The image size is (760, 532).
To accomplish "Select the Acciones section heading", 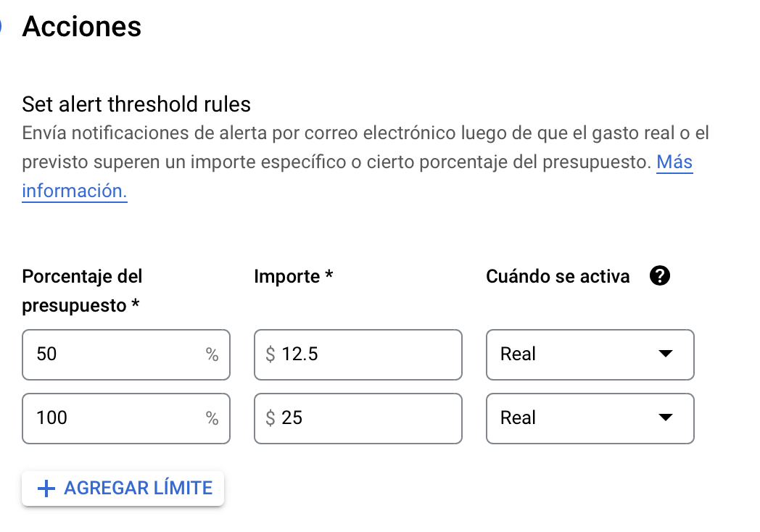I will pos(82,26).
